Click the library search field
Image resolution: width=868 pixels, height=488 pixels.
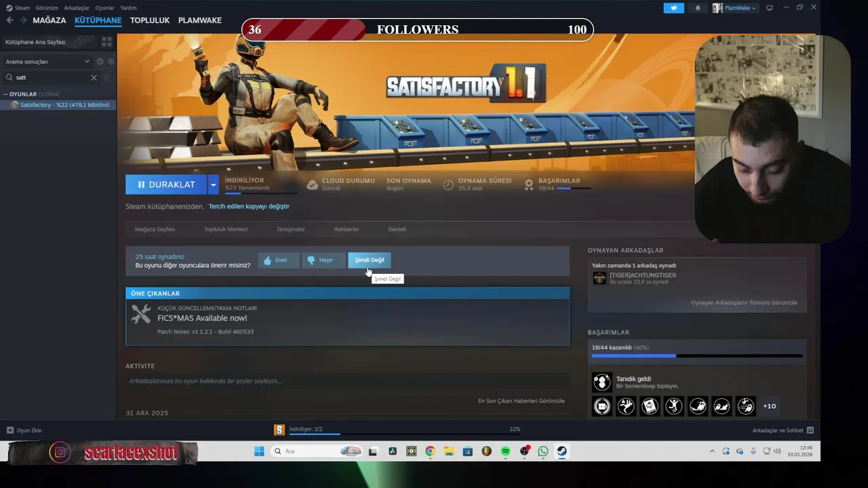pyautogui.click(x=52, y=77)
